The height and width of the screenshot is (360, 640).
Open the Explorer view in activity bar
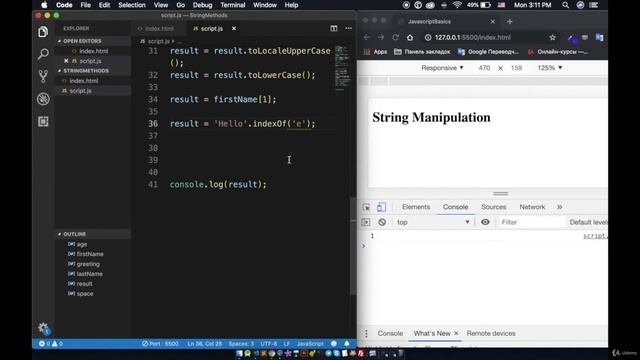43,32
